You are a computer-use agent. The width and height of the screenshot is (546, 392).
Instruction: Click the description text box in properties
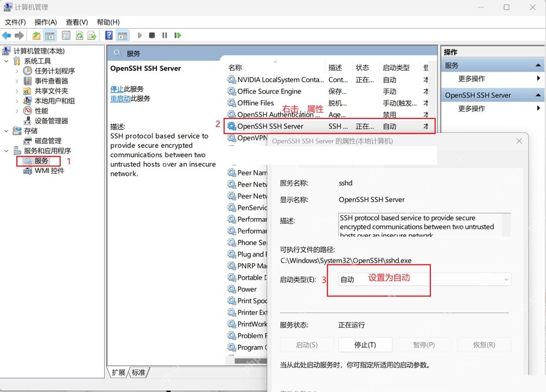pos(424,225)
